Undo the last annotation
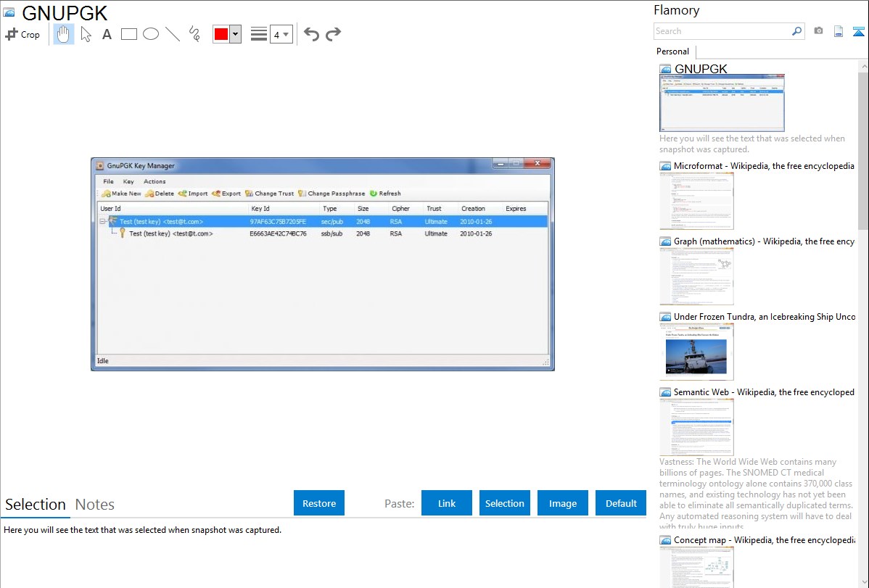Image resolution: width=869 pixels, height=588 pixels. click(311, 34)
